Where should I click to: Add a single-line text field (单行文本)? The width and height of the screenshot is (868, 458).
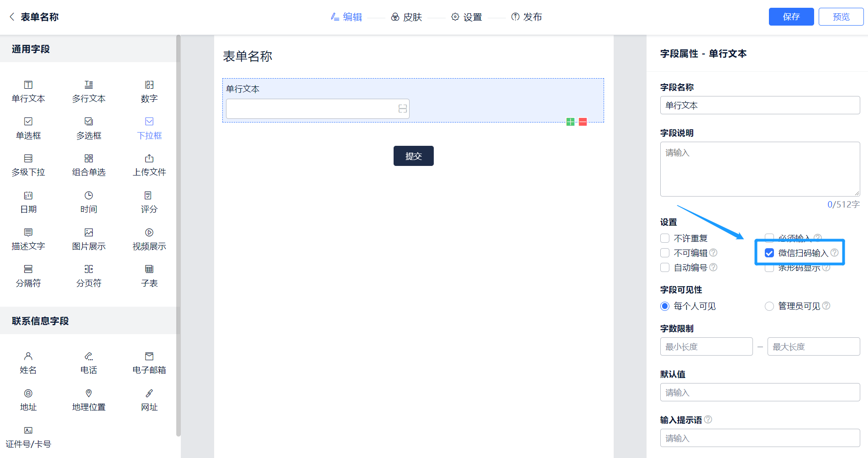pos(28,91)
